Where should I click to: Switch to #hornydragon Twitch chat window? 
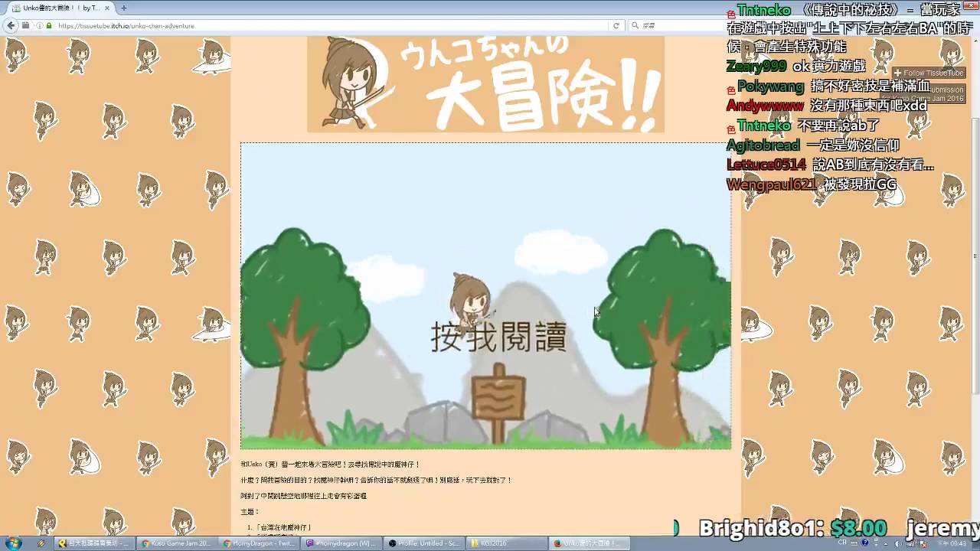click(341, 543)
